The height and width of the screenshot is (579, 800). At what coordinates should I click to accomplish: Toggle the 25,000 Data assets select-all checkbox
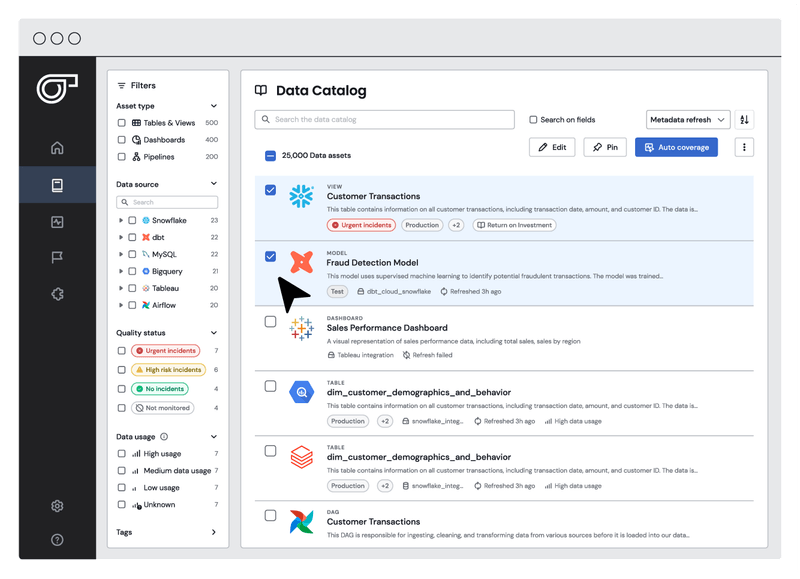point(270,156)
